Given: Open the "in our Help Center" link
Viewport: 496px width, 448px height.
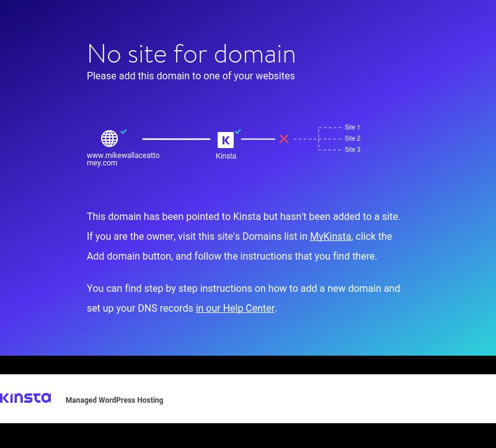Looking at the screenshot, I should 235,309.
